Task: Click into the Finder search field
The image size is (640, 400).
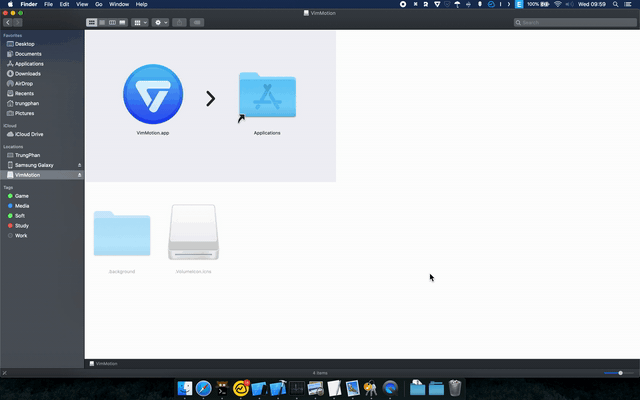Action: [x=575, y=22]
